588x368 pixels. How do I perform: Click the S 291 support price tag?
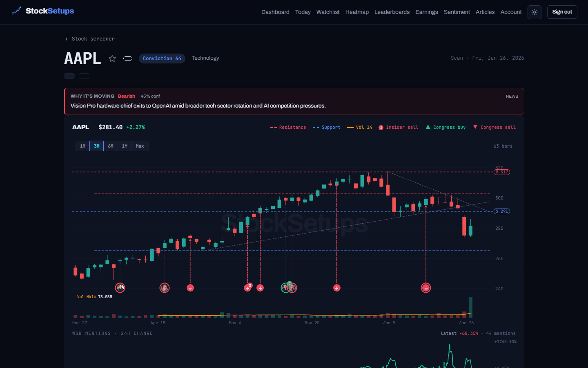[502, 211]
